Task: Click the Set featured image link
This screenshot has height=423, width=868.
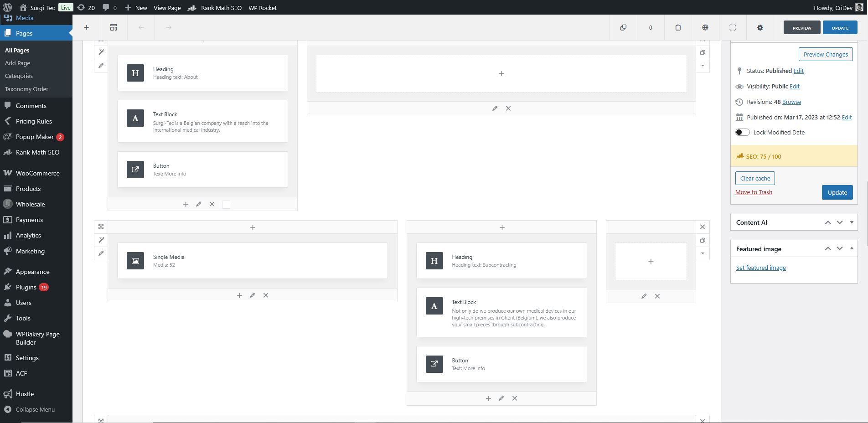Action: 761,268
